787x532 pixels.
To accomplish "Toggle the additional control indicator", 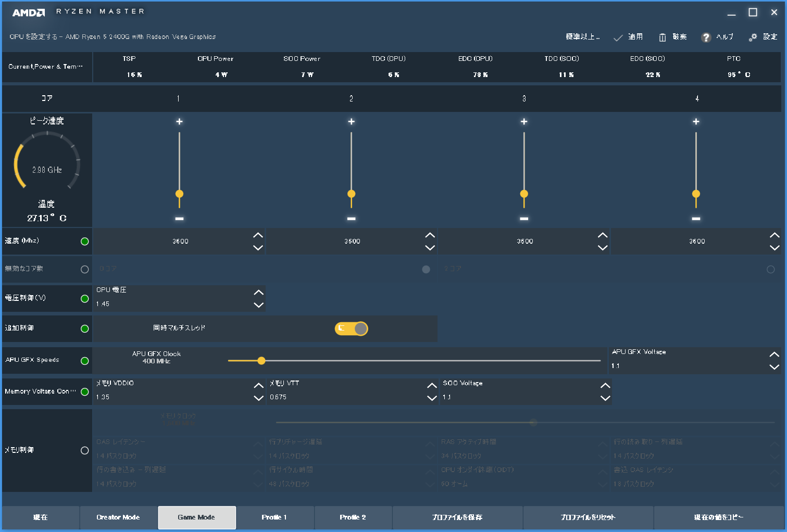I will click(85, 329).
